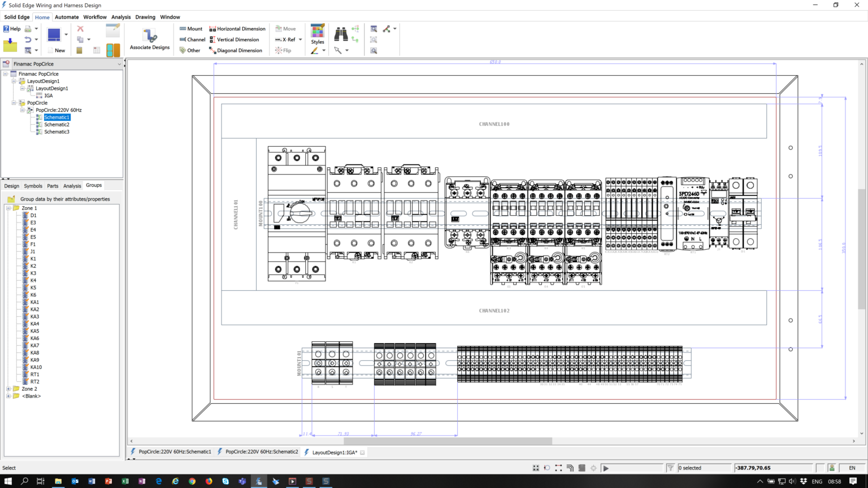Screen dimensions: 868x488
Task: Toggle the filter icon in the status bar
Action: 671,467
